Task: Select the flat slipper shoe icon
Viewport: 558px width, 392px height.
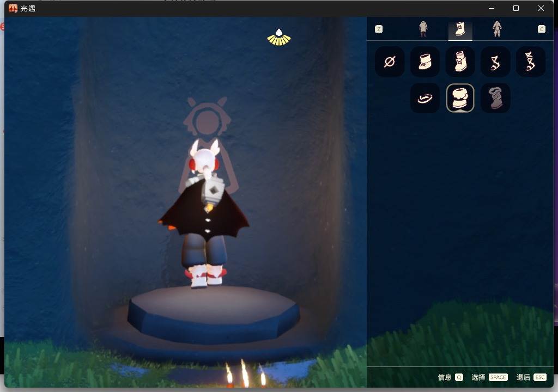Action: pyautogui.click(x=425, y=98)
